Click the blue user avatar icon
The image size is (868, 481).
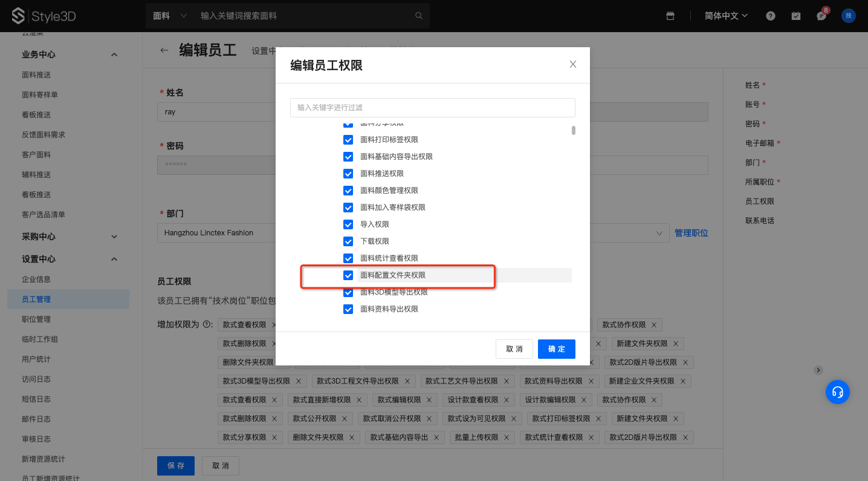[849, 16]
